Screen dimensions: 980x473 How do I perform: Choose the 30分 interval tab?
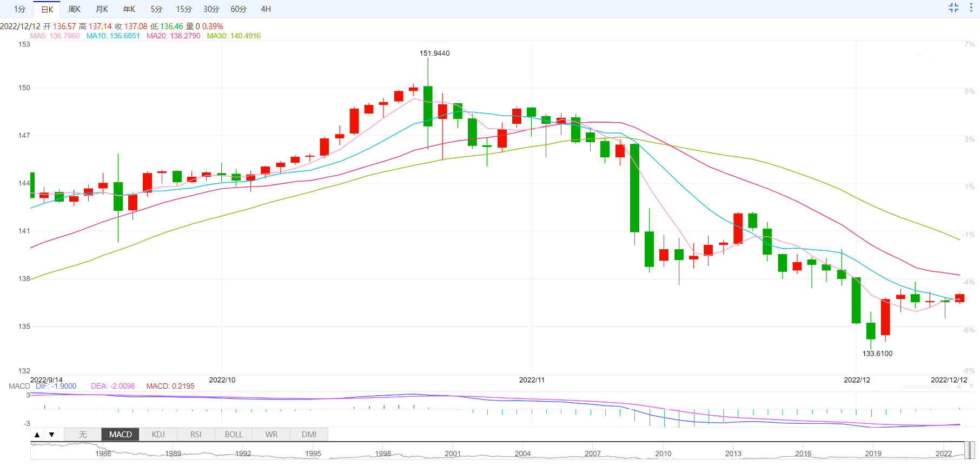pos(211,9)
